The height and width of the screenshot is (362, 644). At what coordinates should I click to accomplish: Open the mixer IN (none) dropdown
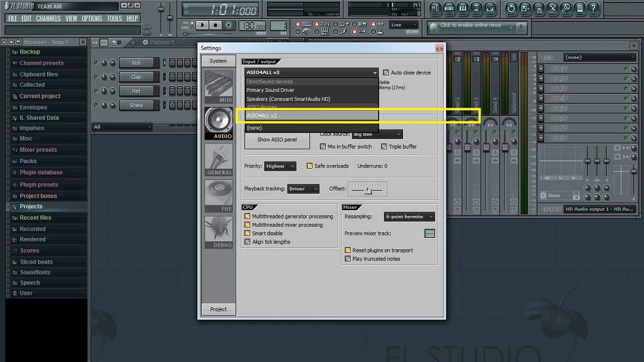(599, 57)
